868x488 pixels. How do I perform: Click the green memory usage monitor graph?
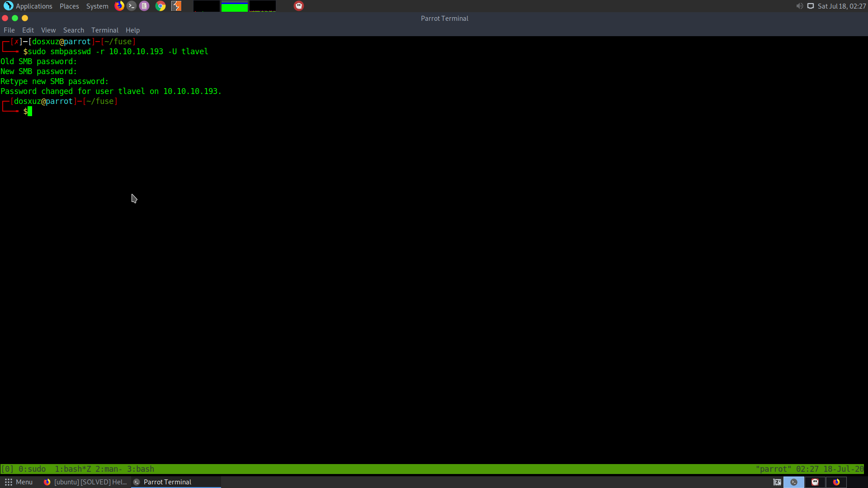[234, 6]
